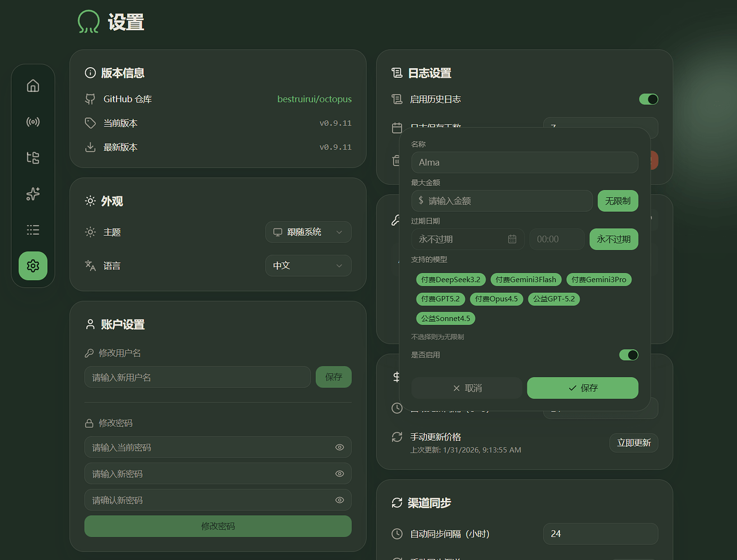
Task: Click the manual price update refresh icon
Action: click(397, 437)
